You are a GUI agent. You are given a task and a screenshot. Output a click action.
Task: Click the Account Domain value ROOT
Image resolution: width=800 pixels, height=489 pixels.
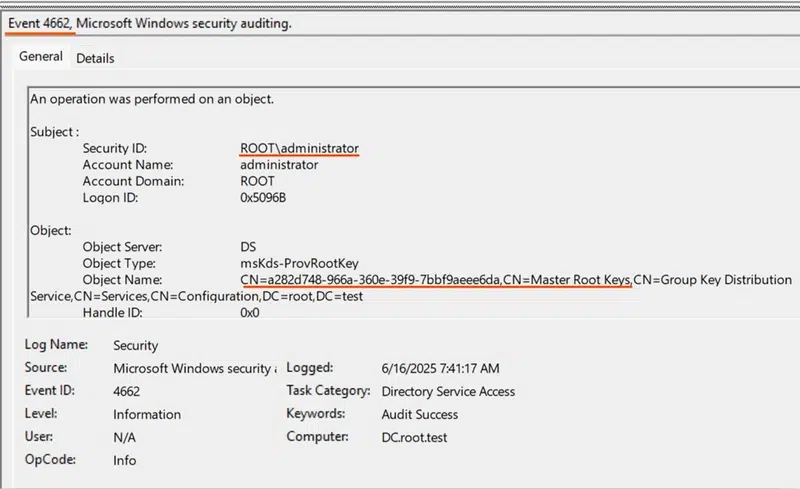click(257, 181)
